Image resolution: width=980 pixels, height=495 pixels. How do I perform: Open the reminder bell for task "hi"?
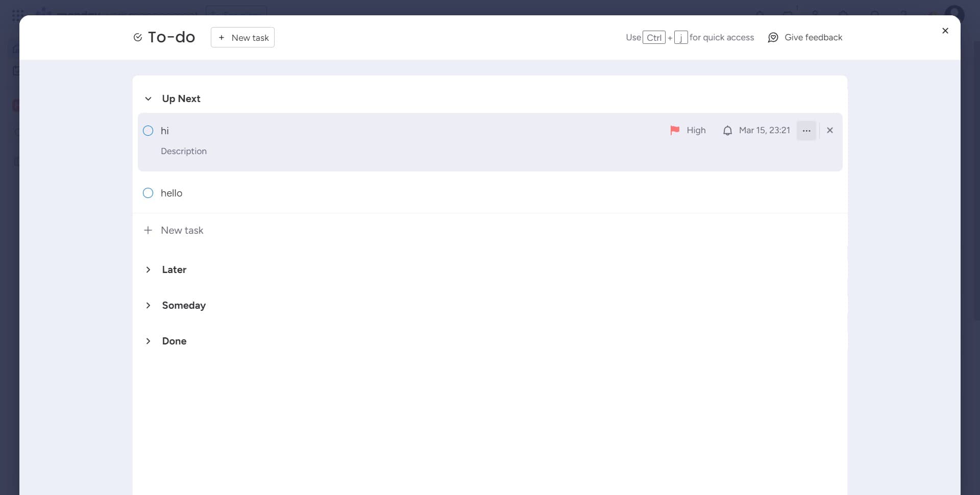(728, 130)
